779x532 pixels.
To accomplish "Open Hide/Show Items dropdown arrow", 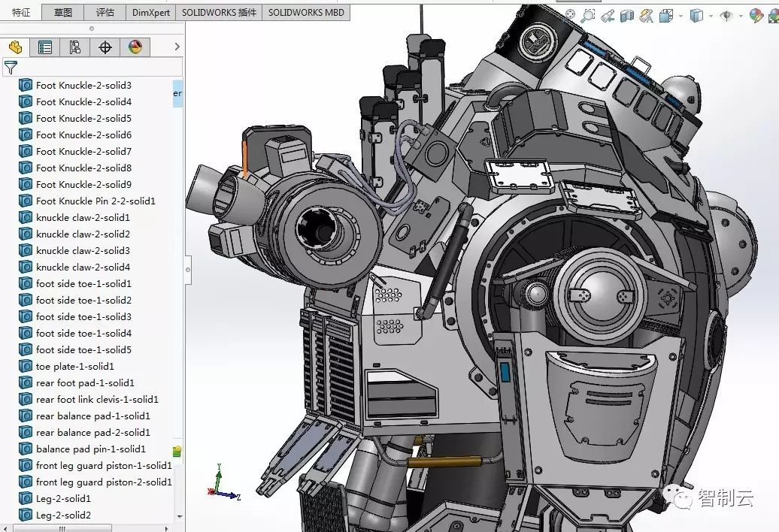I will [x=740, y=17].
